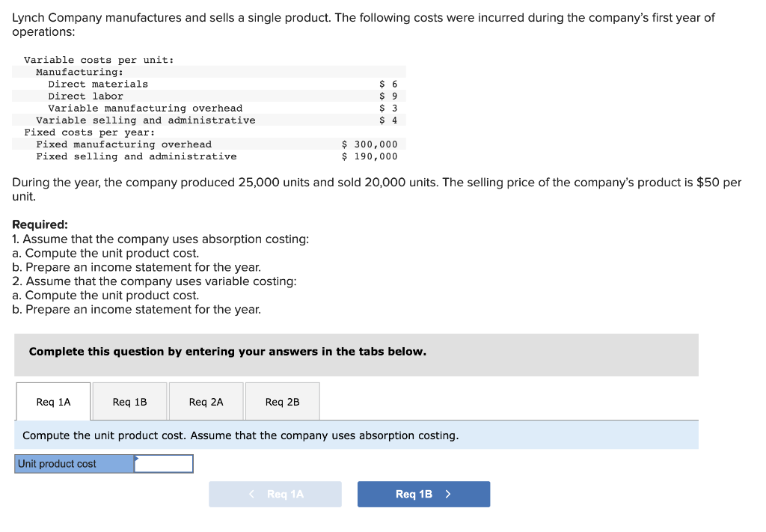This screenshot has width=766, height=532.
Task: Click the left chevron on the back button
Action: coord(252,494)
